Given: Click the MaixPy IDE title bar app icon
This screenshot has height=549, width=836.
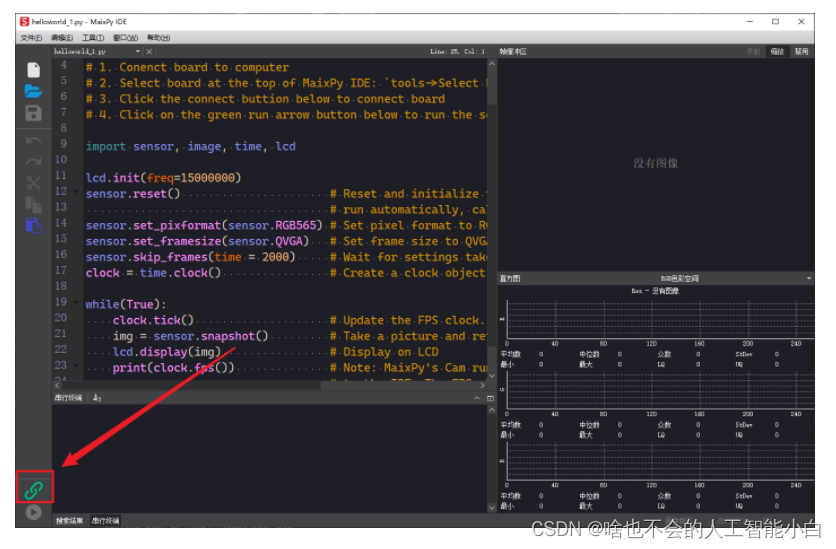Looking at the screenshot, I should click(x=25, y=22).
